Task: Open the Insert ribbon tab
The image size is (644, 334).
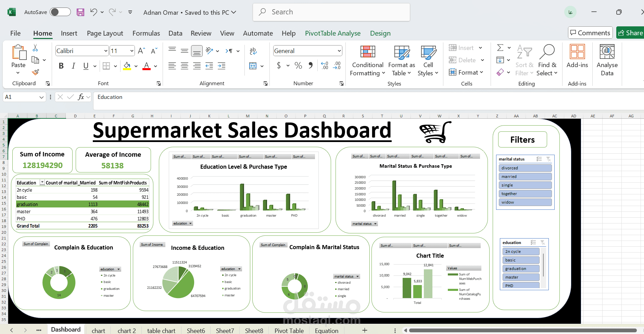Action: pos(69,33)
